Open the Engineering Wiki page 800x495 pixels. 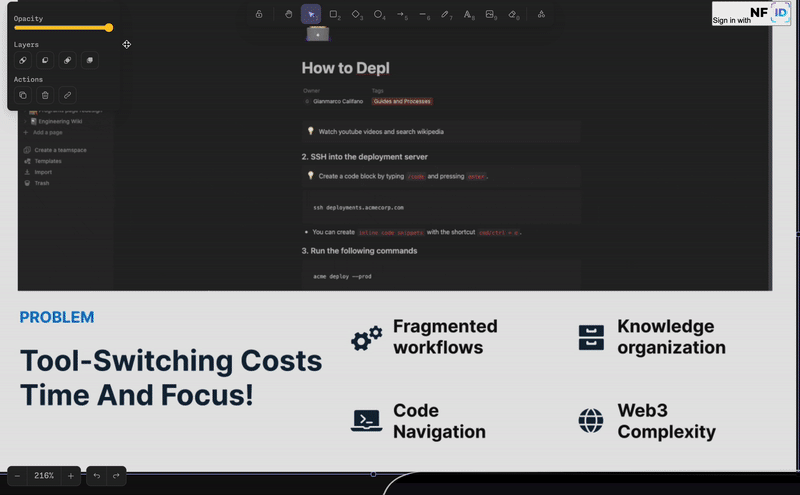point(60,121)
